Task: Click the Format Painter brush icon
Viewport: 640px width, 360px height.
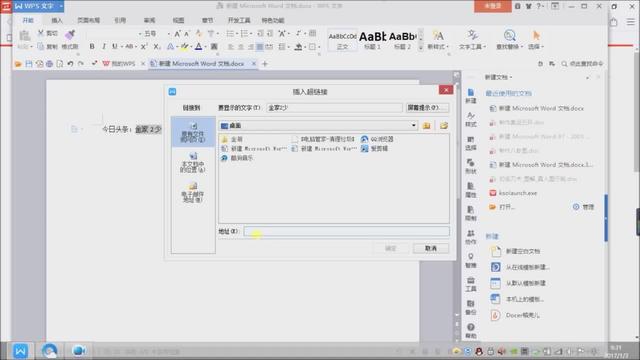Action: click(70, 35)
